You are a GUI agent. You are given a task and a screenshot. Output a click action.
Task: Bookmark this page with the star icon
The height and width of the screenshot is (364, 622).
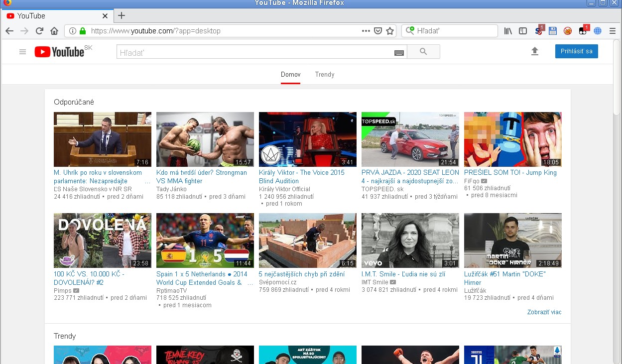pos(390,31)
